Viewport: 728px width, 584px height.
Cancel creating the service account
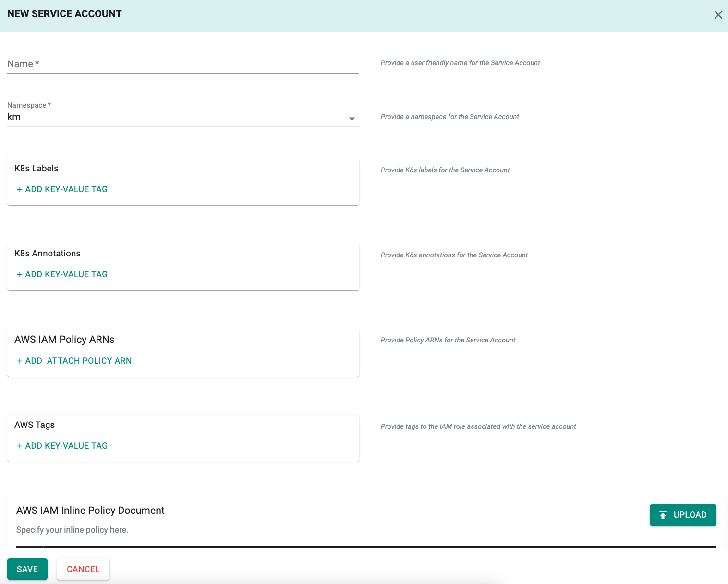click(83, 569)
